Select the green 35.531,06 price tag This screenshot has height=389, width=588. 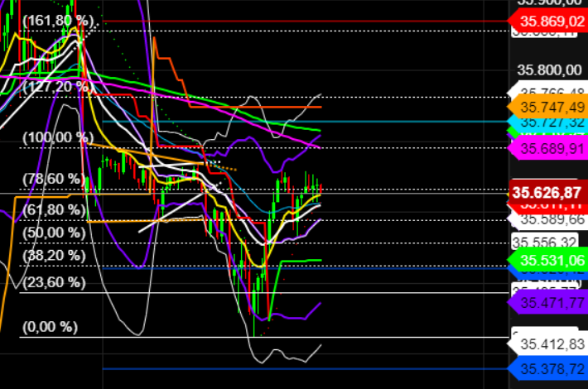[548, 260]
